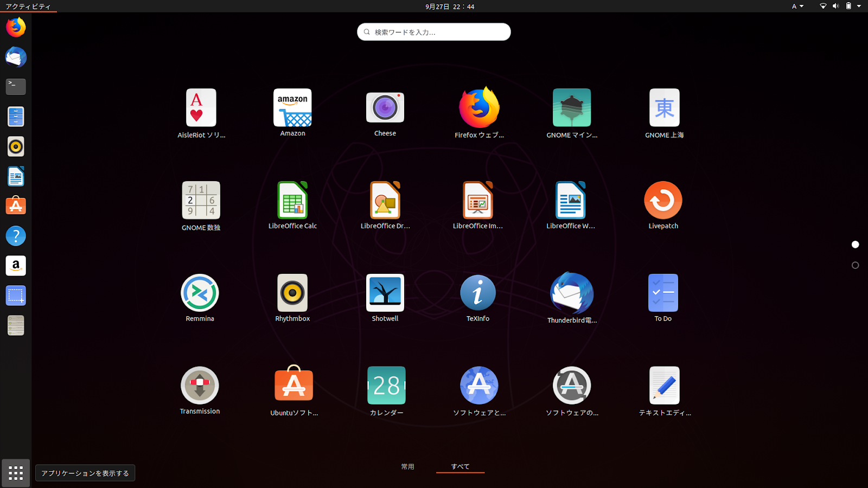Open Help from the dock
The height and width of the screenshot is (488, 868).
point(16,236)
